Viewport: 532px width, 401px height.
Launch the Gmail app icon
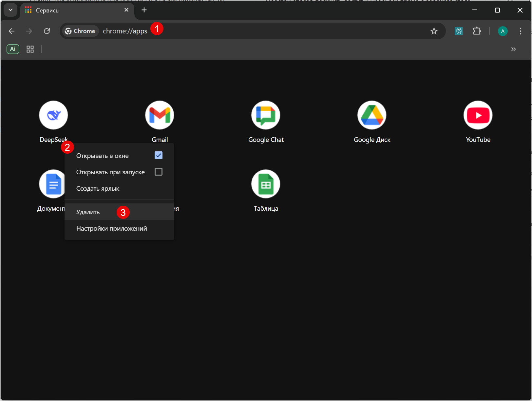tap(160, 115)
